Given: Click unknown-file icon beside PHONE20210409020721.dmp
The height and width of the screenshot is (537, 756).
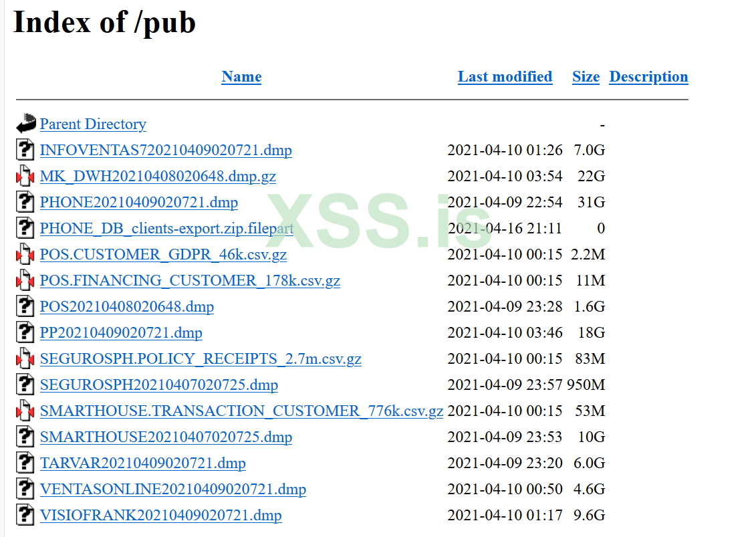Looking at the screenshot, I should [25, 201].
